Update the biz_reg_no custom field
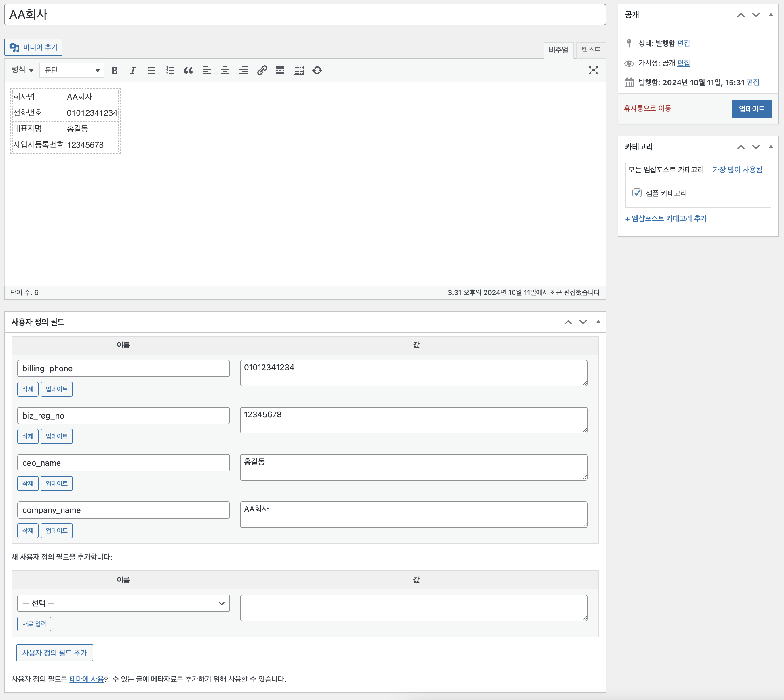Viewport: 784px width, 700px height. pyautogui.click(x=56, y=437)
